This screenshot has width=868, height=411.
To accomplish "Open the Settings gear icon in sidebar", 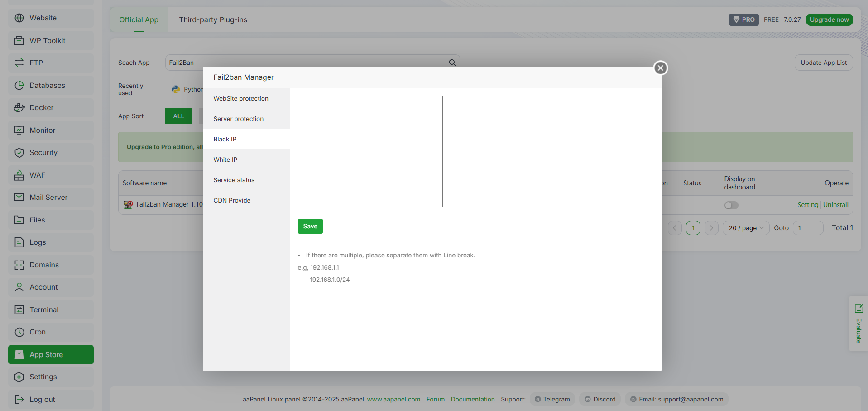I will click(x=19, y=377).
